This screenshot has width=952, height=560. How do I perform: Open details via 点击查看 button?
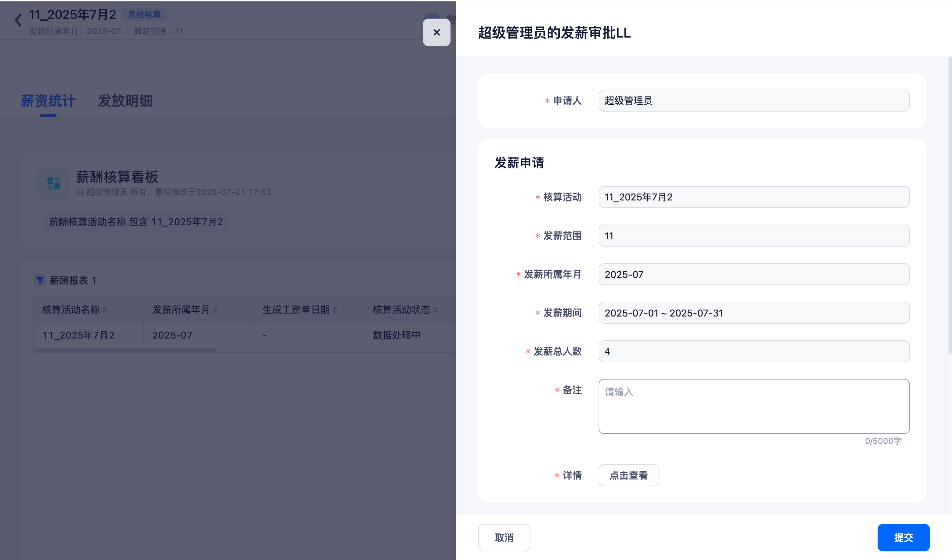coord(629,475)
